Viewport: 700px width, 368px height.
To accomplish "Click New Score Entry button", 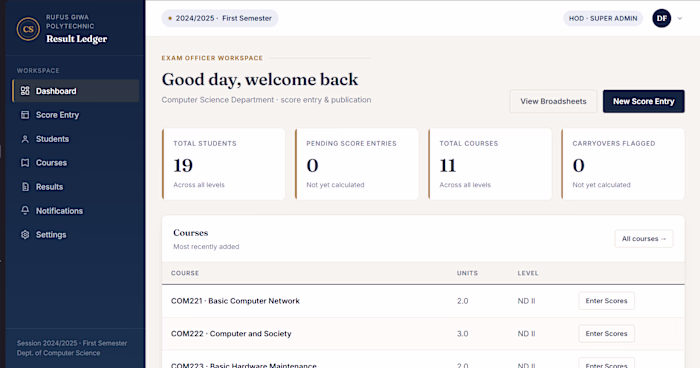I will (x=643, y=101).
